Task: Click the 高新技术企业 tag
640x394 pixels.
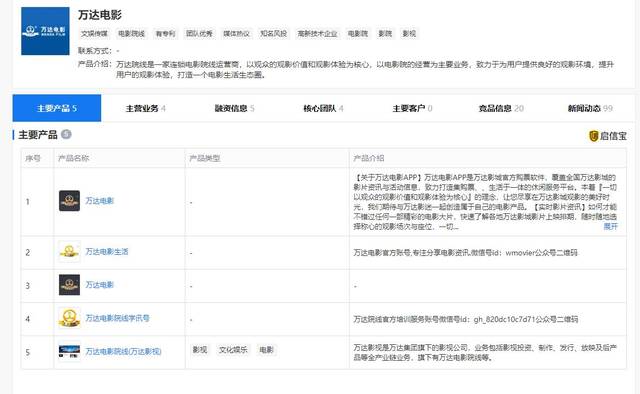Action: [318, 33]
